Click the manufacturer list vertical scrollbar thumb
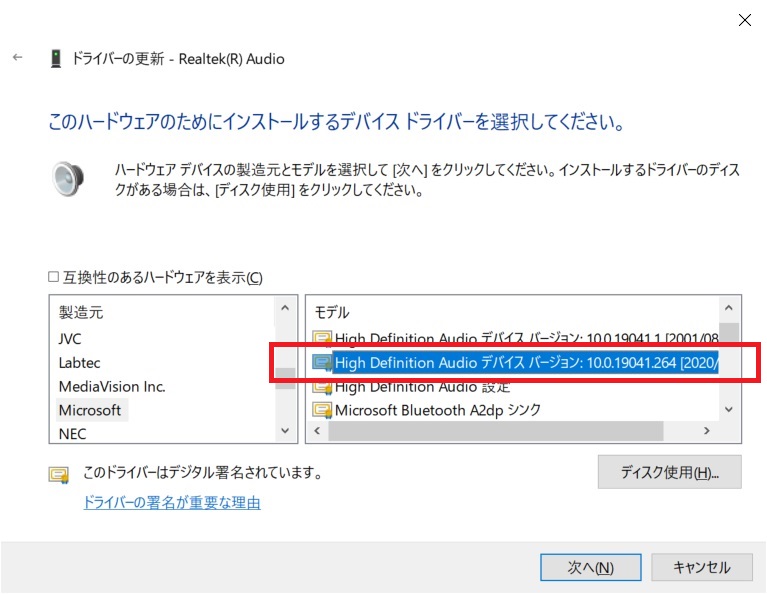767x594 pixels. [x=285, y=378]
